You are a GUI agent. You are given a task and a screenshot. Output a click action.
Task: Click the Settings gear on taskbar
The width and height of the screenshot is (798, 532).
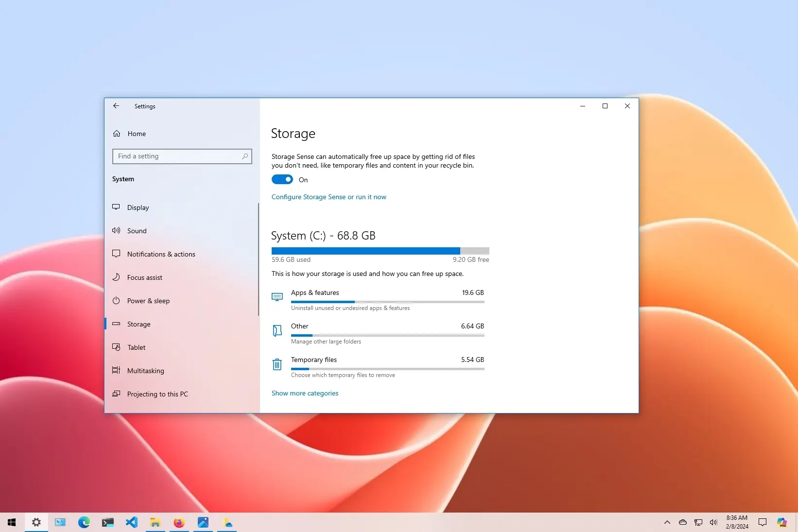(36, 522)
